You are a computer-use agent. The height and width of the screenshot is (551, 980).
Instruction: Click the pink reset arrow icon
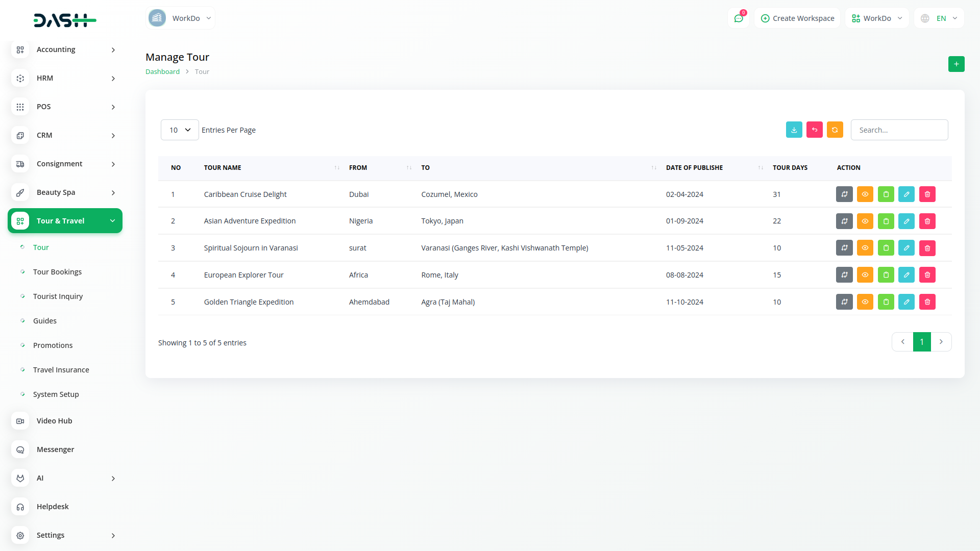coord(814,130)
